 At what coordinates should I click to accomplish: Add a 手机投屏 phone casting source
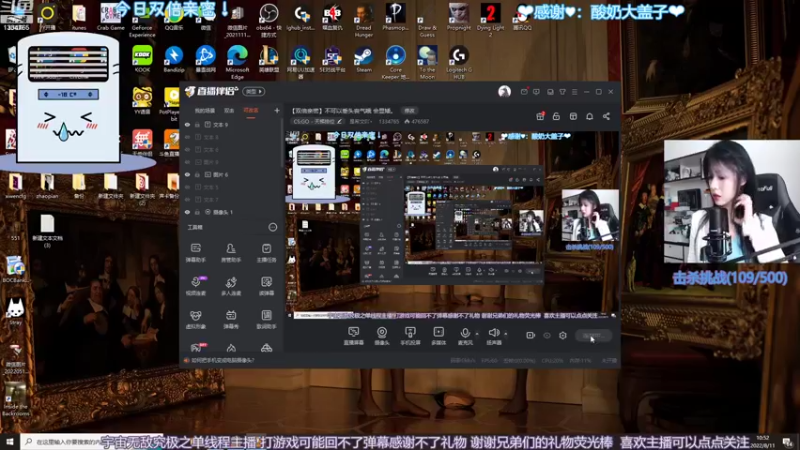(x=410, y=336)
